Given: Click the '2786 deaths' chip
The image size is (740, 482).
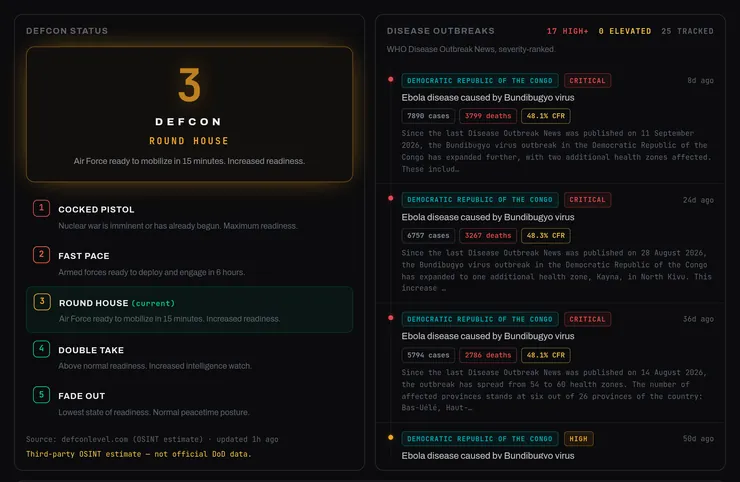Looking at the screenshot, I should pos(488,355).
